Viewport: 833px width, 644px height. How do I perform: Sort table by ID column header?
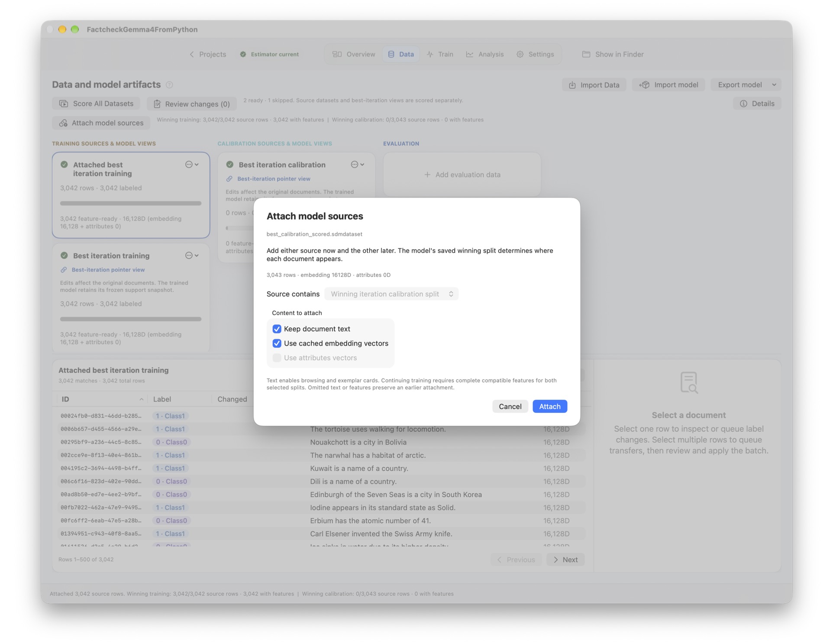102,399
